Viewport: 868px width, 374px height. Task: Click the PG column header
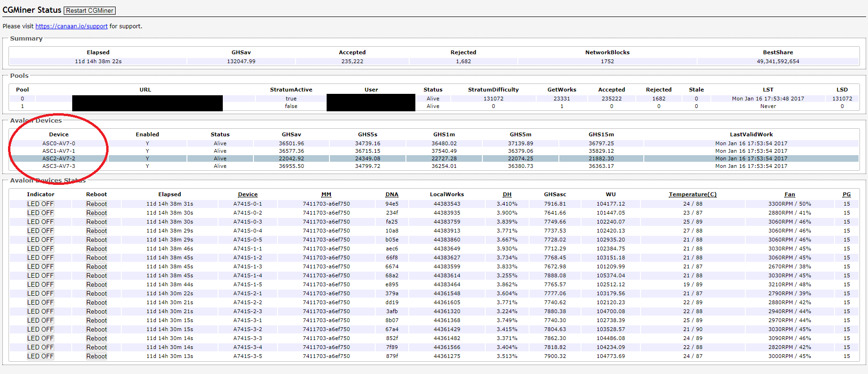tap(847, 194)
